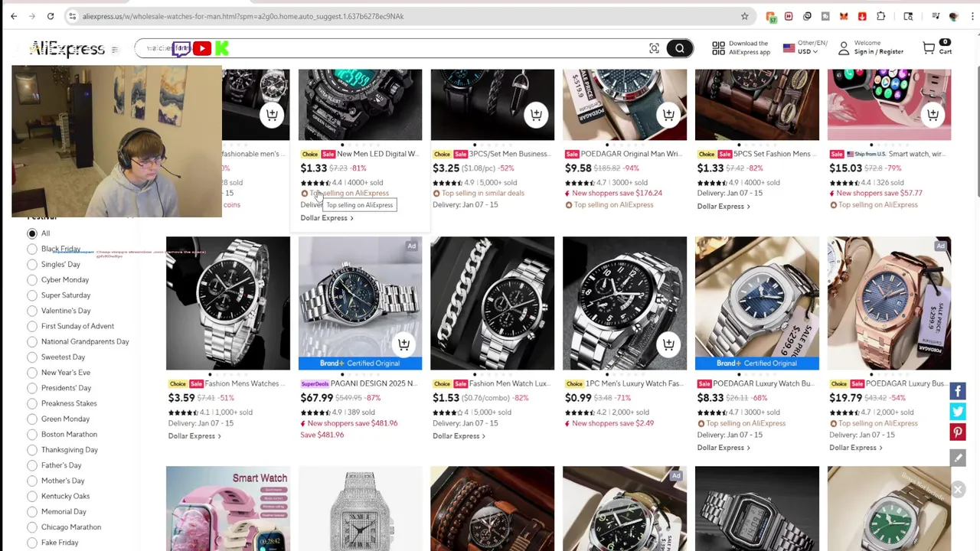Click the search magnifier button
Viewport: 980px width, 551px height.
679,49
